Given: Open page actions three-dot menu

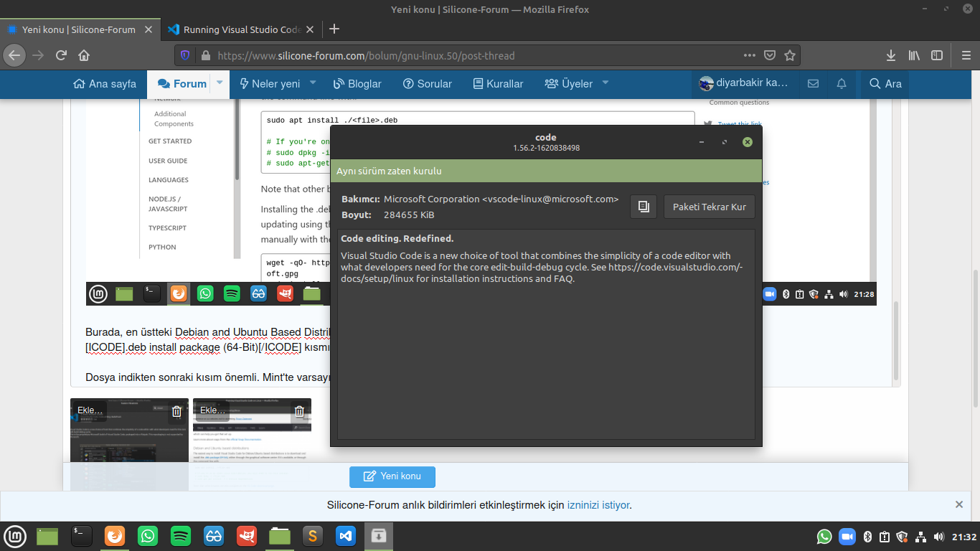Looking at the screenshot, I should tap(749, 55).
